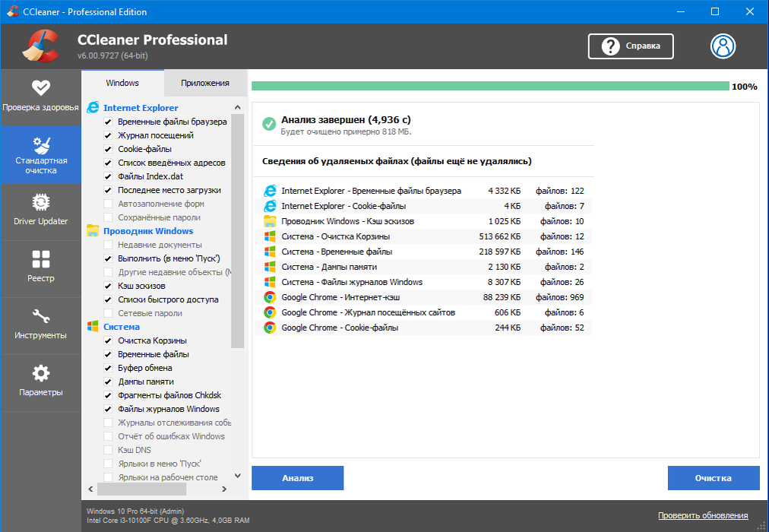The width and height of the screenshot is (769, 532).
Task: Uncheck the Очистка Корзины checkbox
Action: (x=108, y=340)
